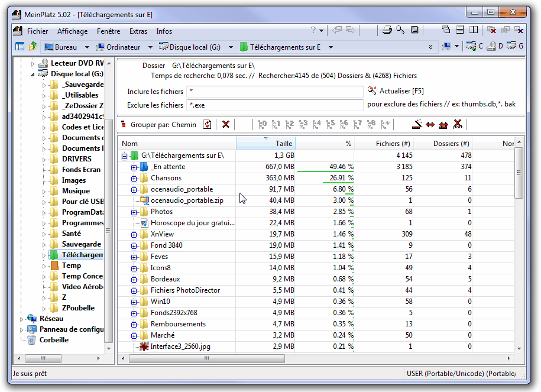Click the tree level 8 icon
This screenshot has height=392, width=541.
371,124
